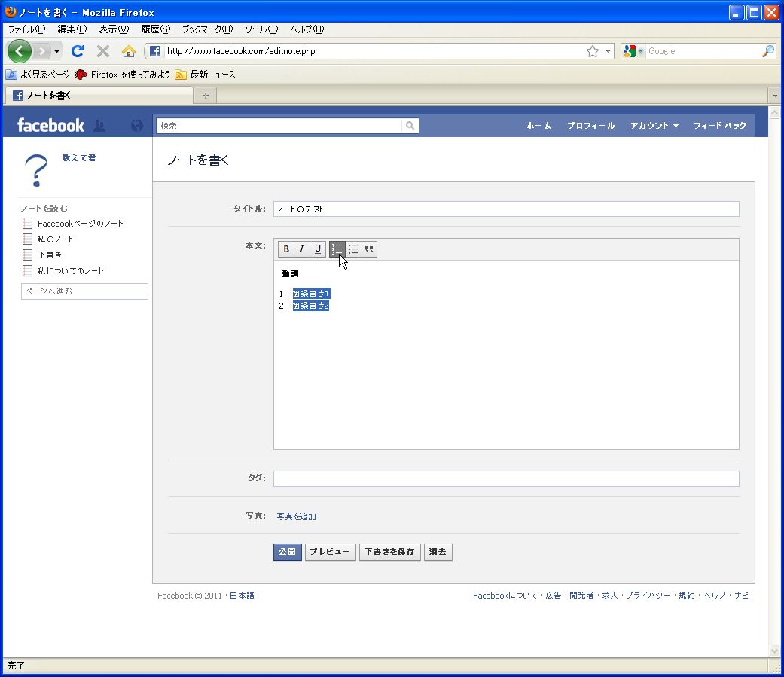Viewport: 784px width, 677px height.
Task: Toggle underline formatting in note editor
Action: coord(318,249)
